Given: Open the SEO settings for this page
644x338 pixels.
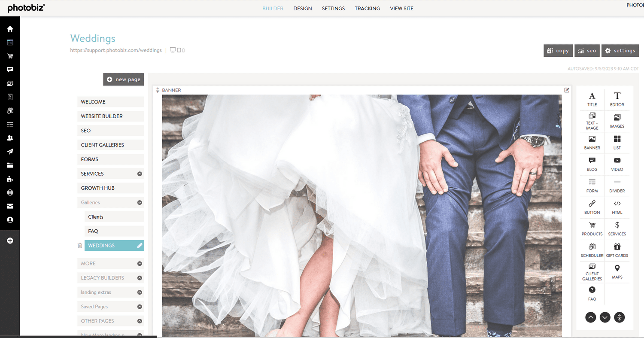Looking at the screenshot, I should (587, 50).
